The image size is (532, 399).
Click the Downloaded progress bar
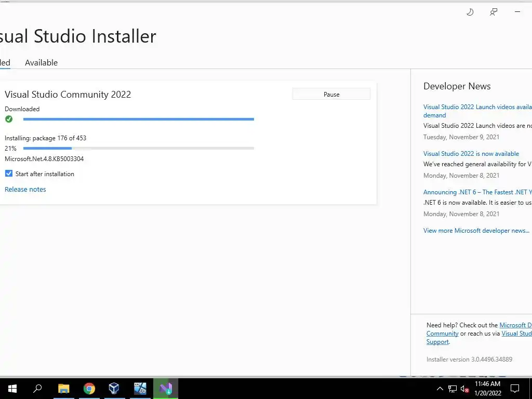pyautogui.click(x=138, y=119)
